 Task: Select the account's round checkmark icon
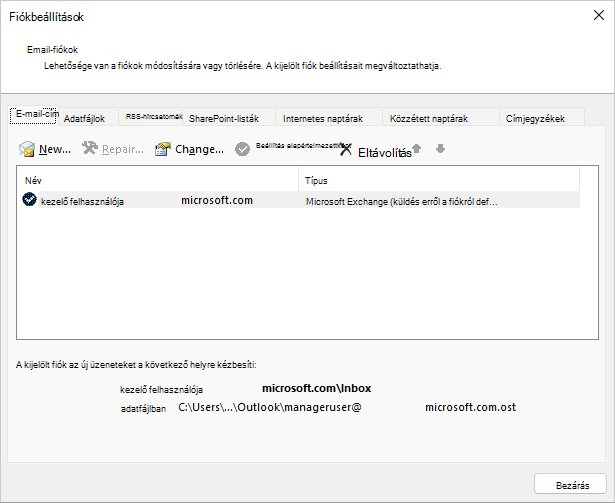tap(29, 199)
